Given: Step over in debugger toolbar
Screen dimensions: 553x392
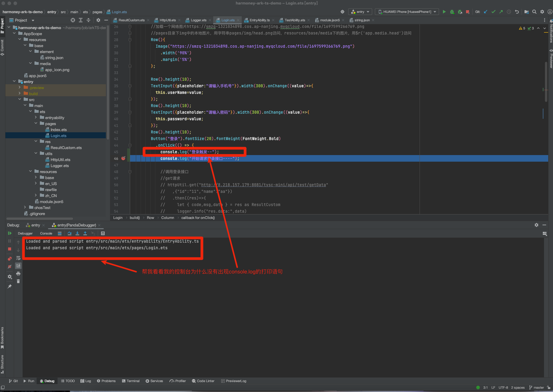Looking at the screenshot, I should pyautogui.click(x=70, y=233).
